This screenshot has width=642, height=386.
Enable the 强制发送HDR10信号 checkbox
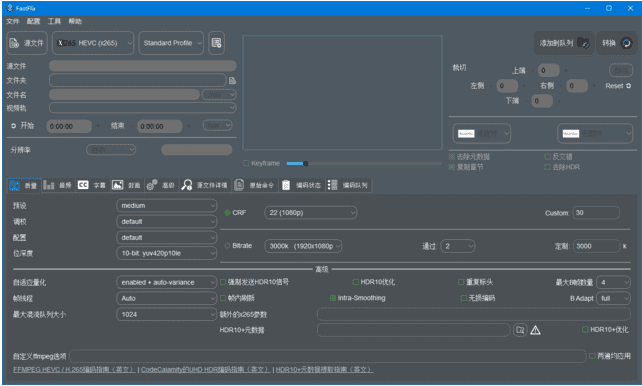click(x=223, y=282)
